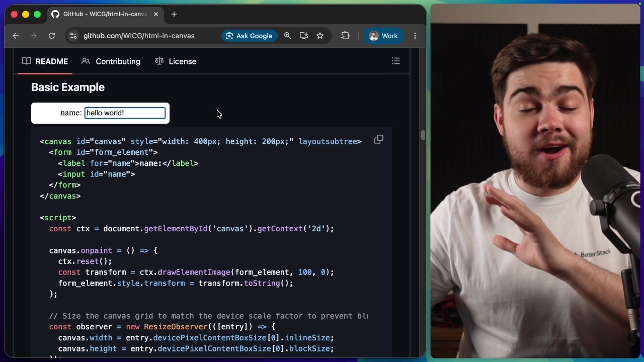Open a new browser tab
Viewport: 644px width, 362px height.
pyautogui.click(x=174, y=14)
